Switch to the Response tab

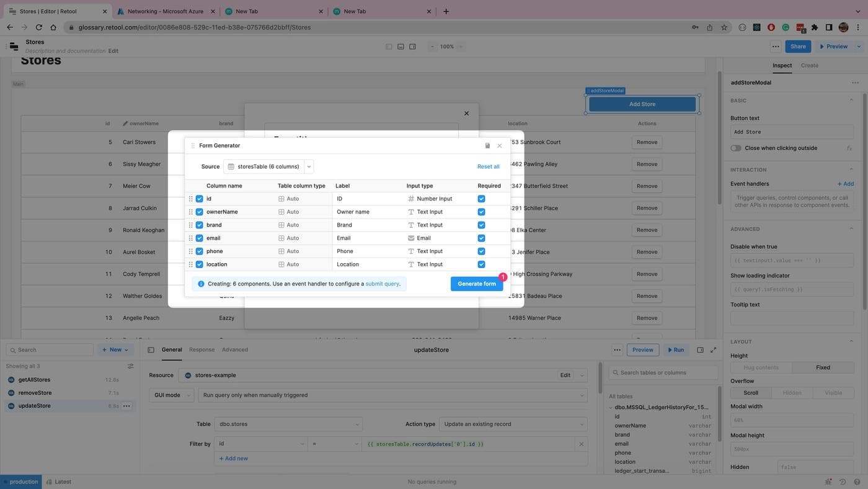coord(201,350)
